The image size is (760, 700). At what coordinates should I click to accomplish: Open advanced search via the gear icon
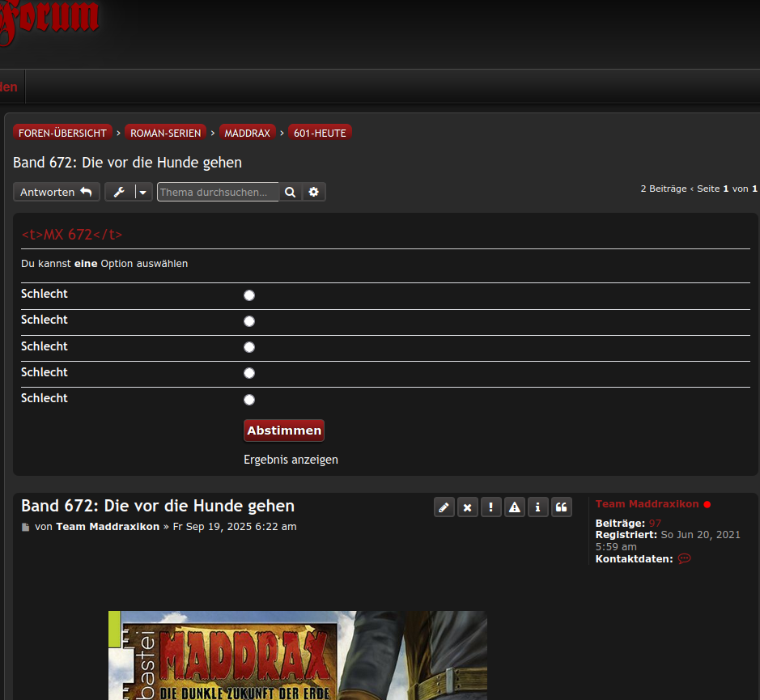[314, 192]
